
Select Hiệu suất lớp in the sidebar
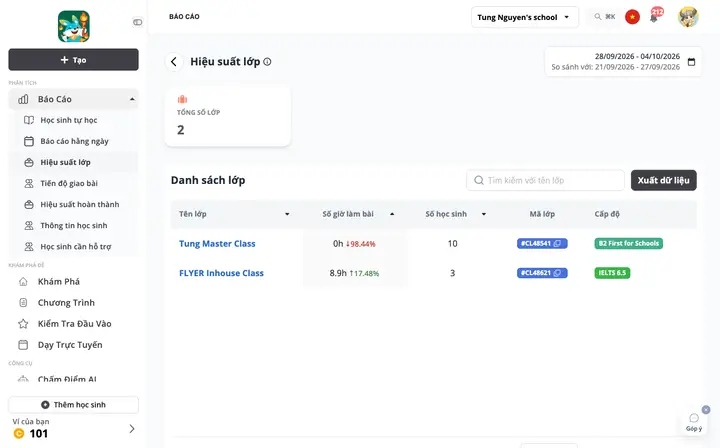[x=73, y=162]
